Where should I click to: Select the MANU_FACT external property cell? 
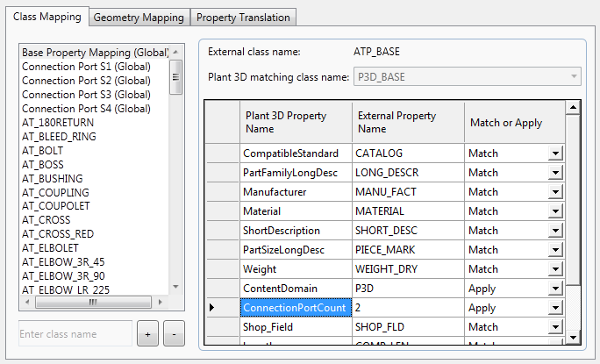click(x=407, y=192)
